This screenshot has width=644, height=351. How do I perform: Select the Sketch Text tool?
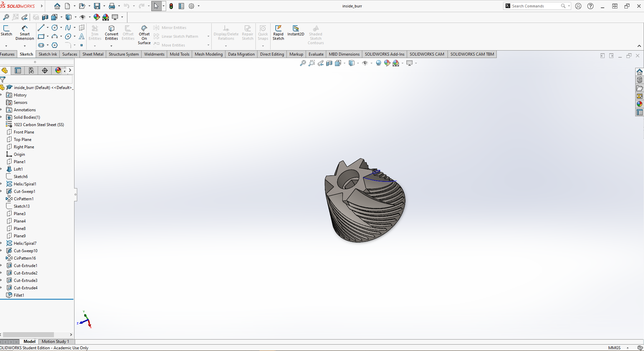coord(82,36)
